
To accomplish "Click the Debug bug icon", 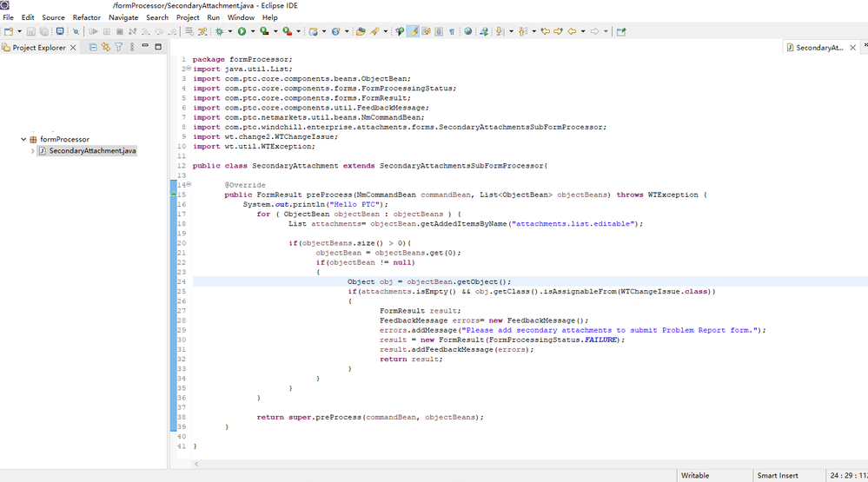I will tap(219, 31).
